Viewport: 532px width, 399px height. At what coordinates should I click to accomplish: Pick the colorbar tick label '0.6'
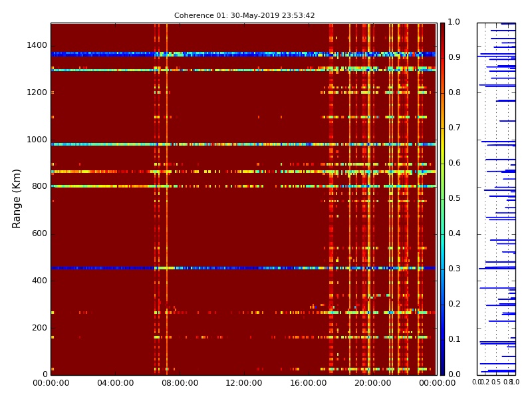coord(454,163)
